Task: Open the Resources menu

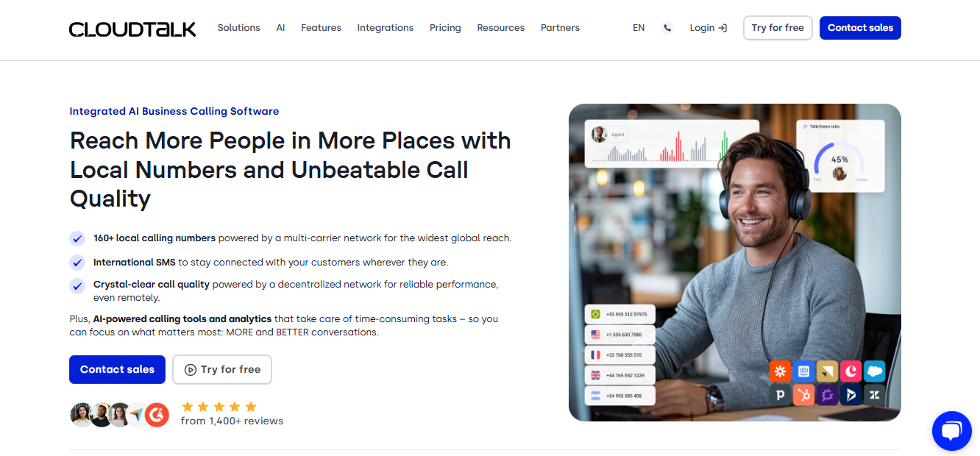Action: pos(500,27)
